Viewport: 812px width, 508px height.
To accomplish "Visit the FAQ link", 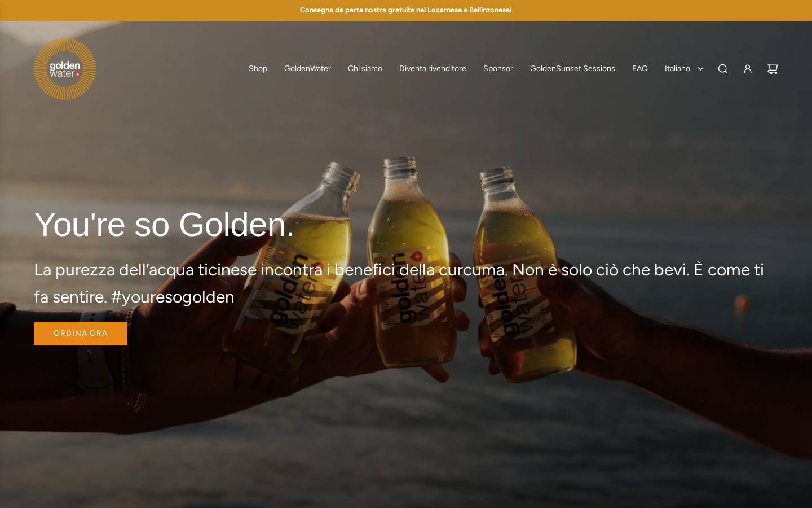I will tap(639, 69).
